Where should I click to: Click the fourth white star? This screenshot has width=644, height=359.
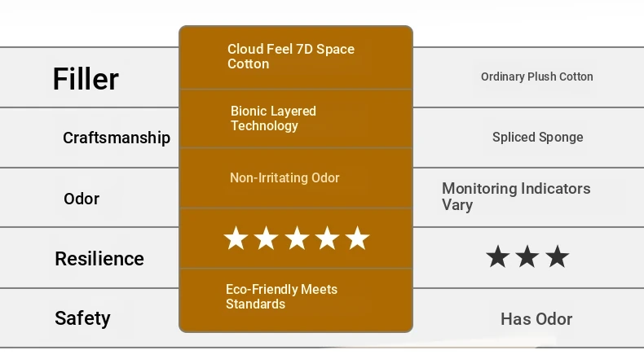click(327, 238)
